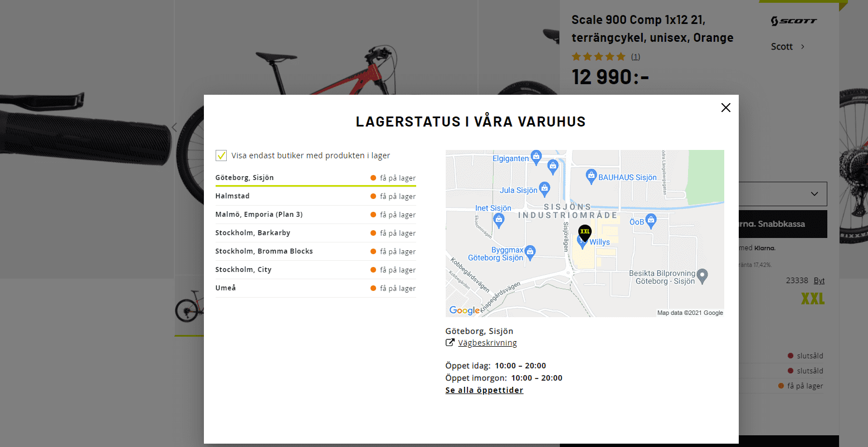Select the Umeå store row
Screen dimensions: 868x447
coord(315,288)
